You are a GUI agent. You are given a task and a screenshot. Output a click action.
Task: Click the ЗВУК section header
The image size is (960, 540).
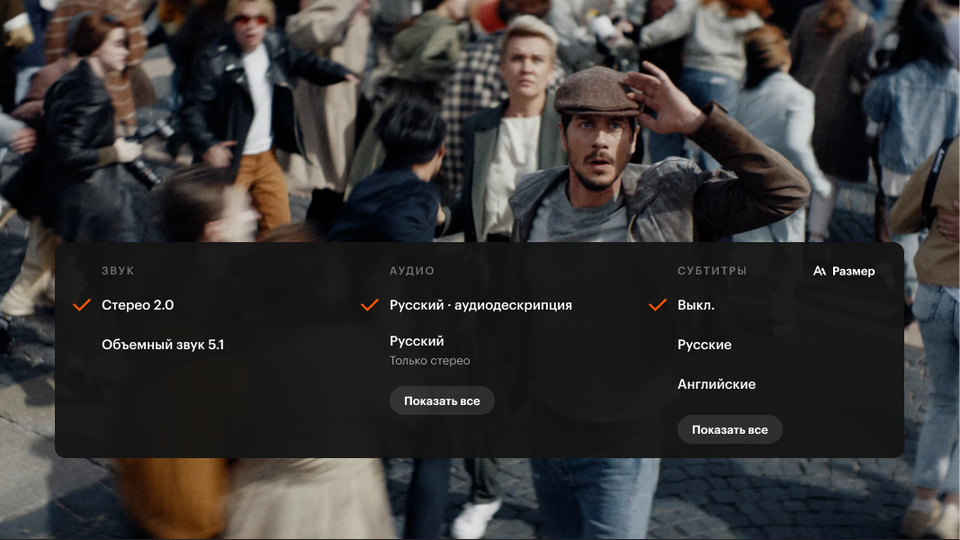coord(118,271)
